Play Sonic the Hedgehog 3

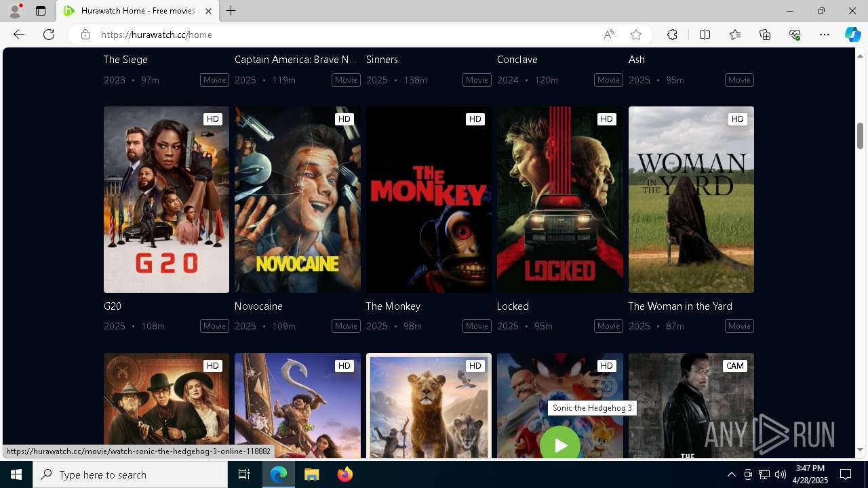[x=559, y=445]
